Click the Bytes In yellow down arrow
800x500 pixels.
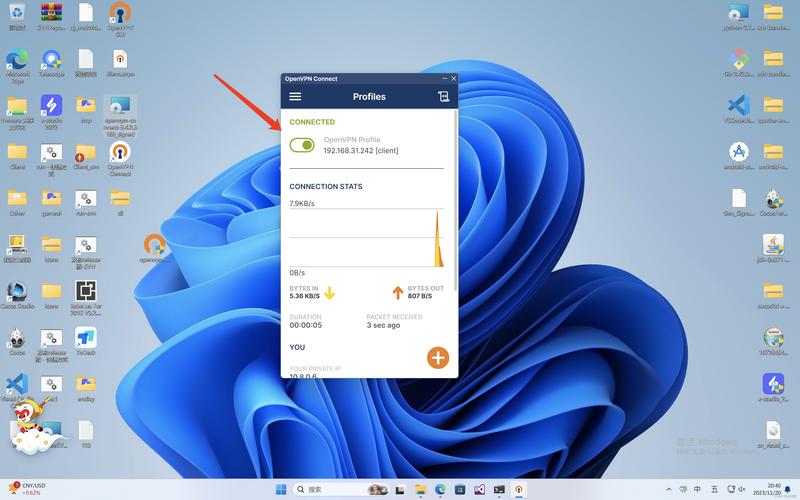330,293
